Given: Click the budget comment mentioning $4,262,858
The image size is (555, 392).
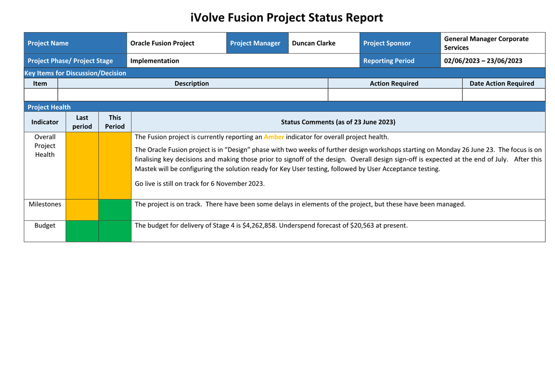Looking at the screenshot, I should 271,226.
